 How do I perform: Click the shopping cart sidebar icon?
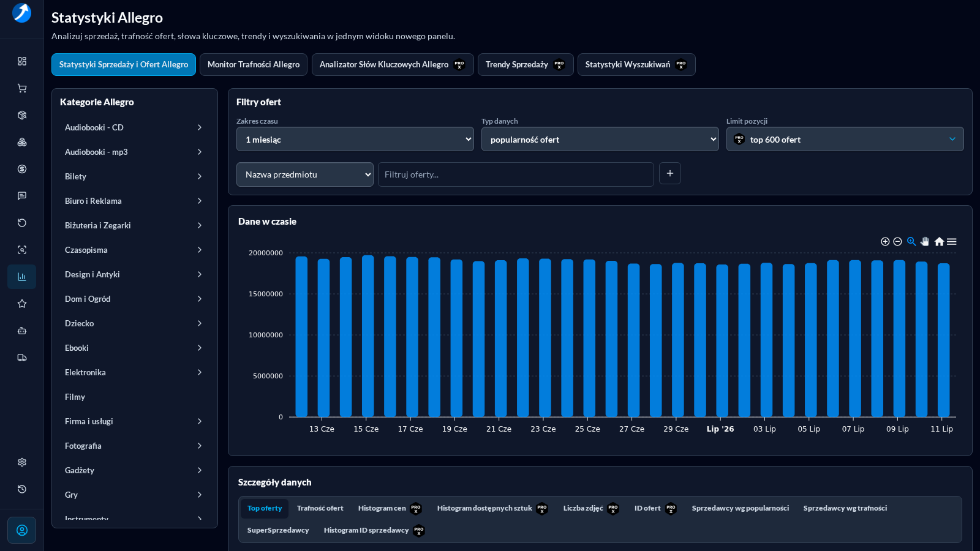click(x=22, y=88)
